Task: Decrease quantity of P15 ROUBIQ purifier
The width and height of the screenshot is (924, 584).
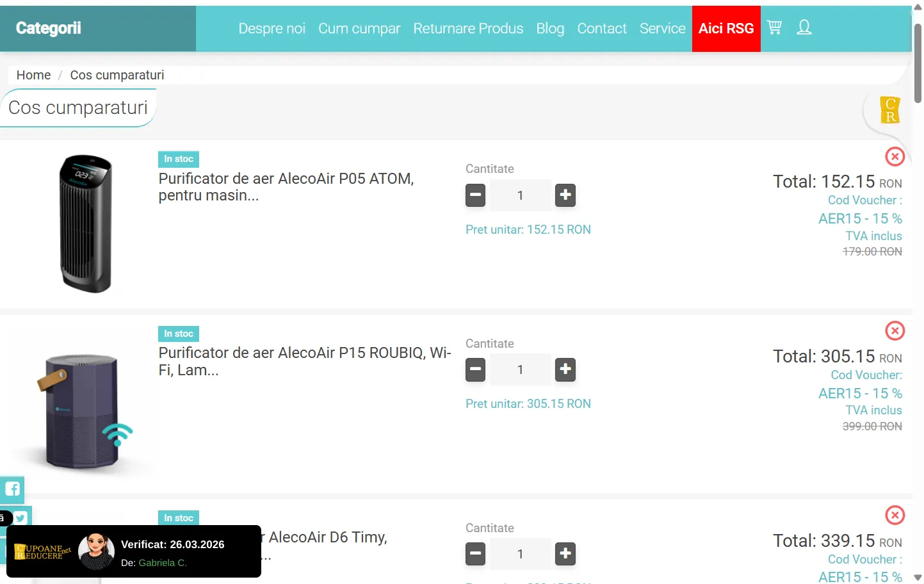Action: tap(475, 369)
